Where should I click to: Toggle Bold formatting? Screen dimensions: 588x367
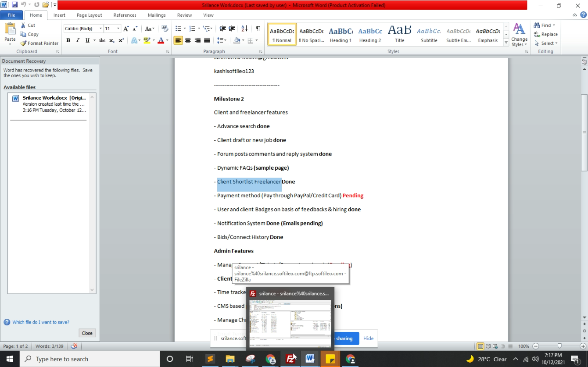68,40
